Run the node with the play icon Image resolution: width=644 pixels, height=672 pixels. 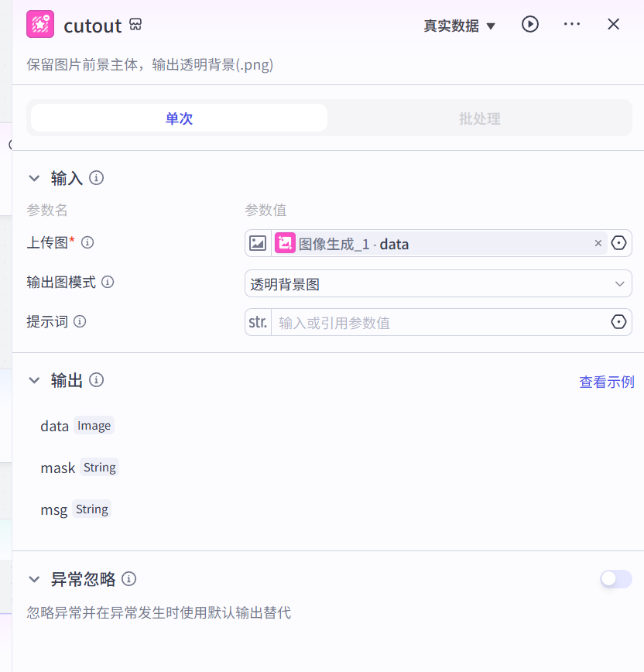click(x=530, y=24)
